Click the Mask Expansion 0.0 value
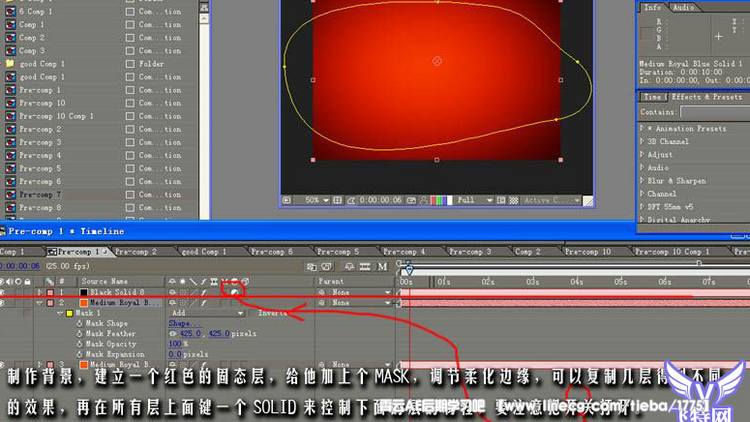This screenshot has width=750, height=422. pyautogui.click(x=175, y=355)
